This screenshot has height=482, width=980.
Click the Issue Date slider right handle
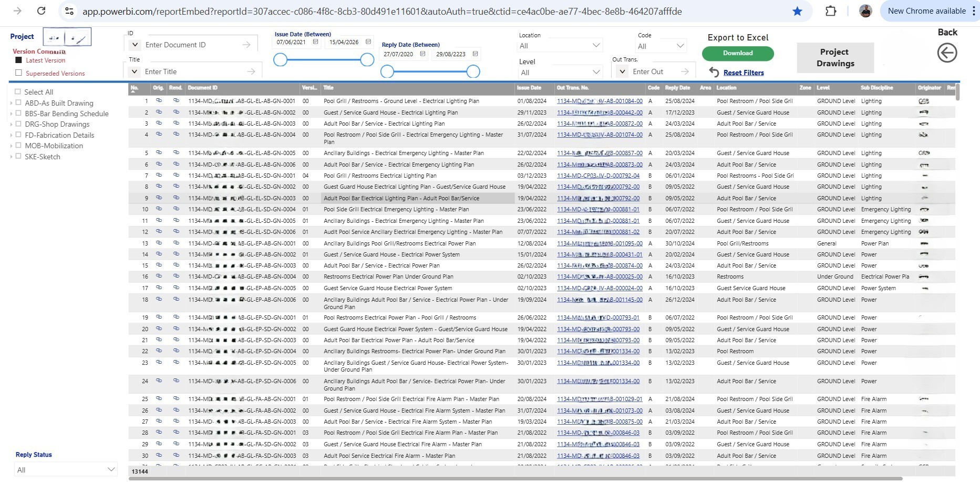click(x=367, y=60)
